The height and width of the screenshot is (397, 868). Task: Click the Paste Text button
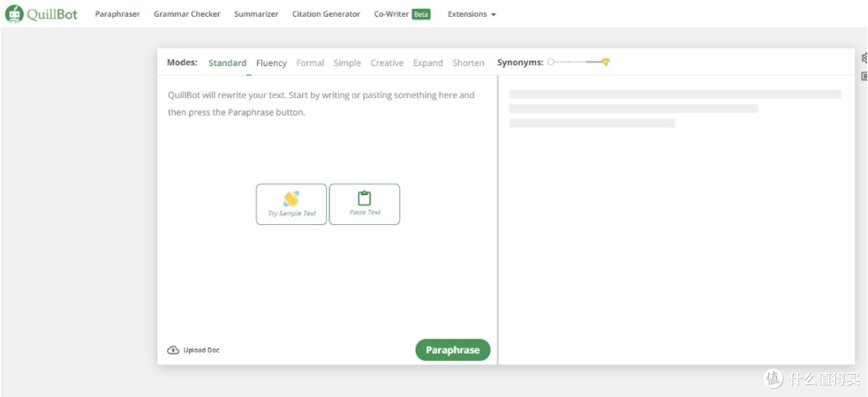coord(364,204)
